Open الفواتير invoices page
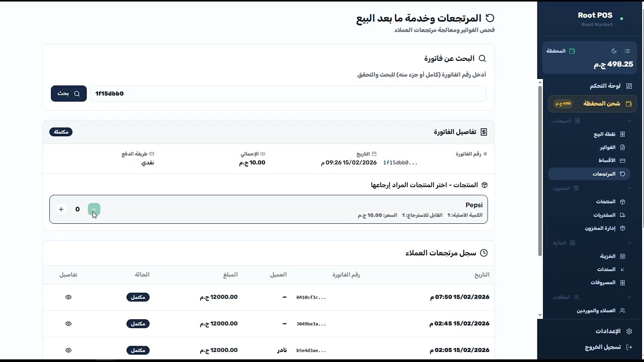The image size is (644, 362). [x=607, y=147]
